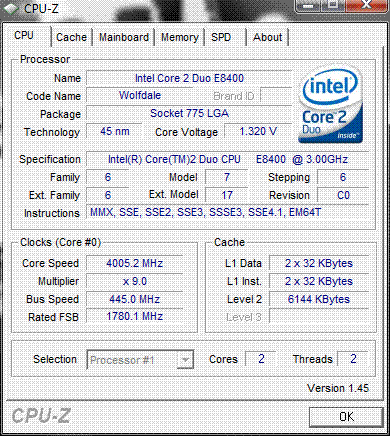Viewport: 390px width, 436px height.
Task: Click the Core Voltage value field
Action: (258, 131)
